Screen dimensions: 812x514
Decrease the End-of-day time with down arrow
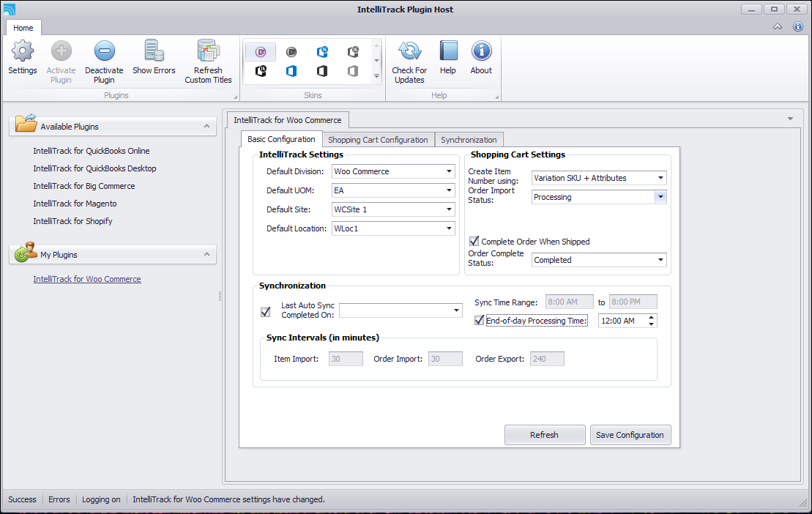click(x=651, y=324)
